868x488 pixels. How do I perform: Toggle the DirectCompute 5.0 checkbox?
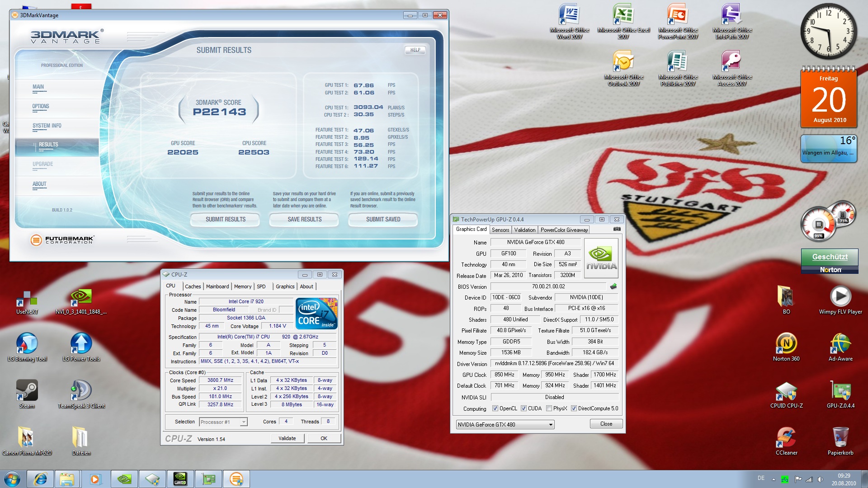574,408
